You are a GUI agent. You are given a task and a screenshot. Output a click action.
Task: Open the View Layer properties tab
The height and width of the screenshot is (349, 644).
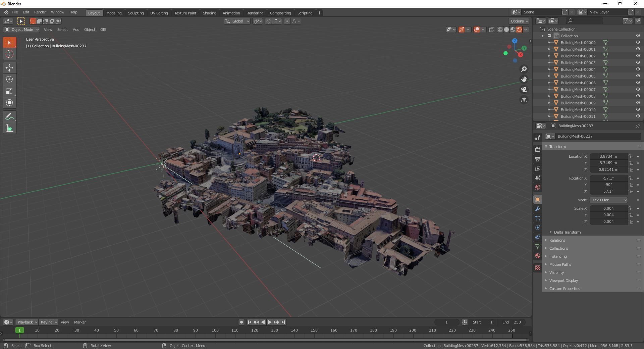click(538, 168)
